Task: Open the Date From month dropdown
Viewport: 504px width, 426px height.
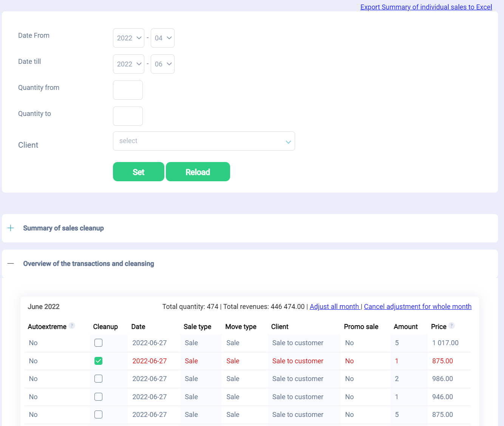Action: point(162,38)
